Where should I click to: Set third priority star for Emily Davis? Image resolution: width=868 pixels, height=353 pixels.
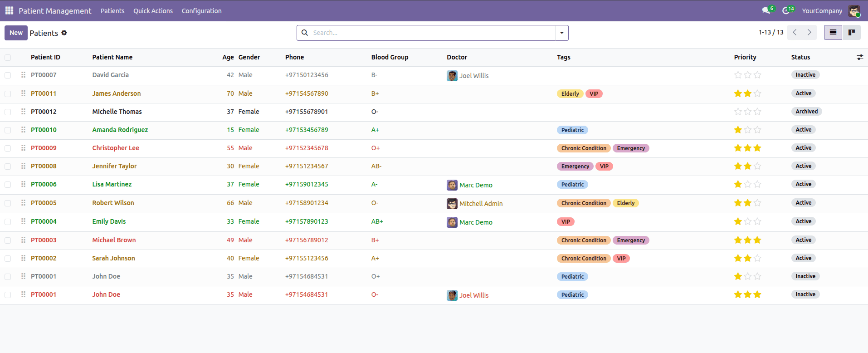click(x=757, y=221)
